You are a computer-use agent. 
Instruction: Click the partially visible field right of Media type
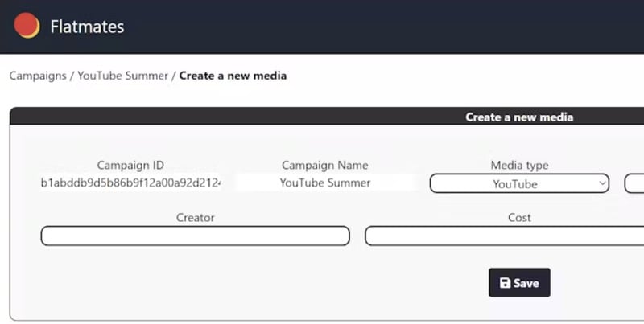click(x=634, y=183)
